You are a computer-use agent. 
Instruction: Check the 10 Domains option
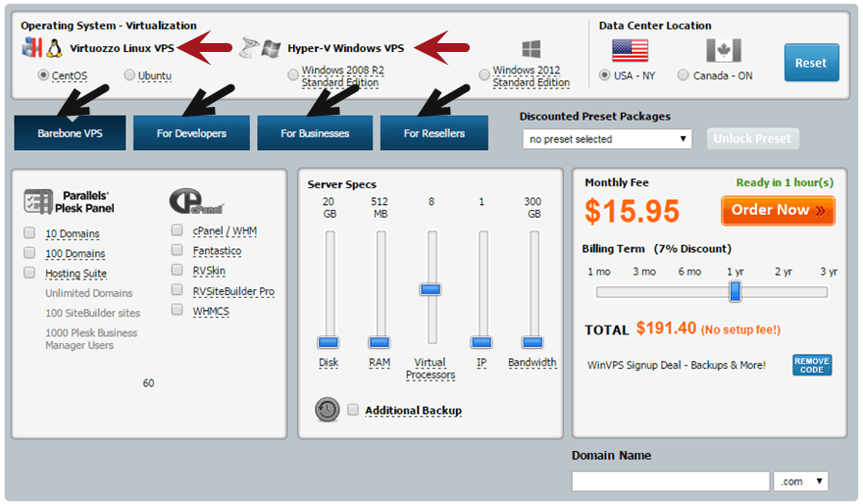tap(29, 232)
